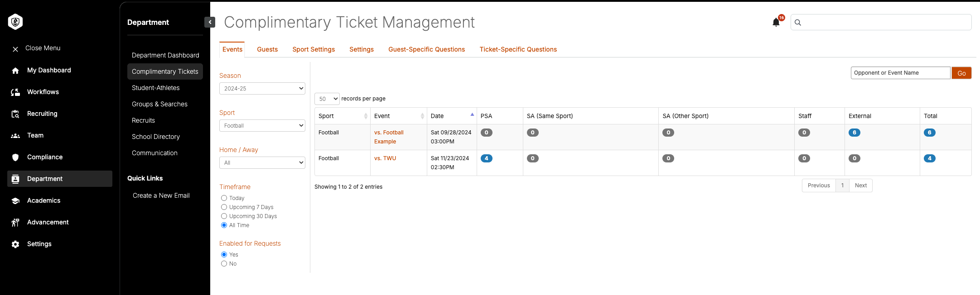Select Upcoming 30 Days radio
The image size is (980, 295).
tap(224, 216)
